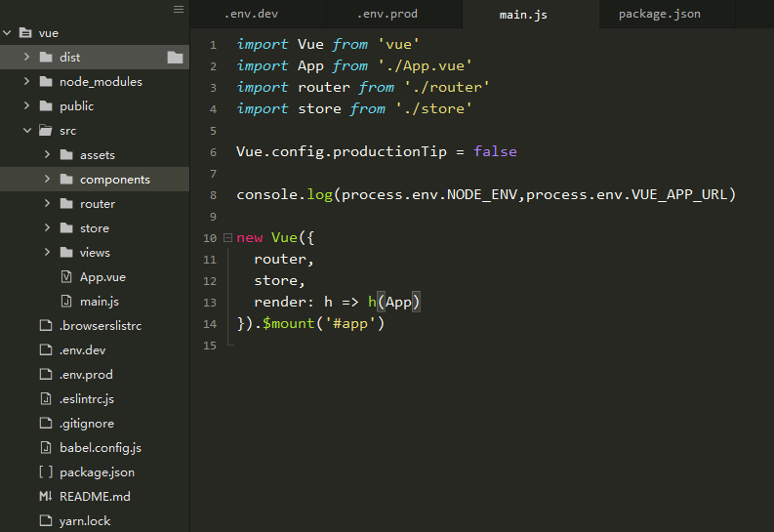Switch to the .env.dev tab
This screenshot has width=774, height=532.
258,14
